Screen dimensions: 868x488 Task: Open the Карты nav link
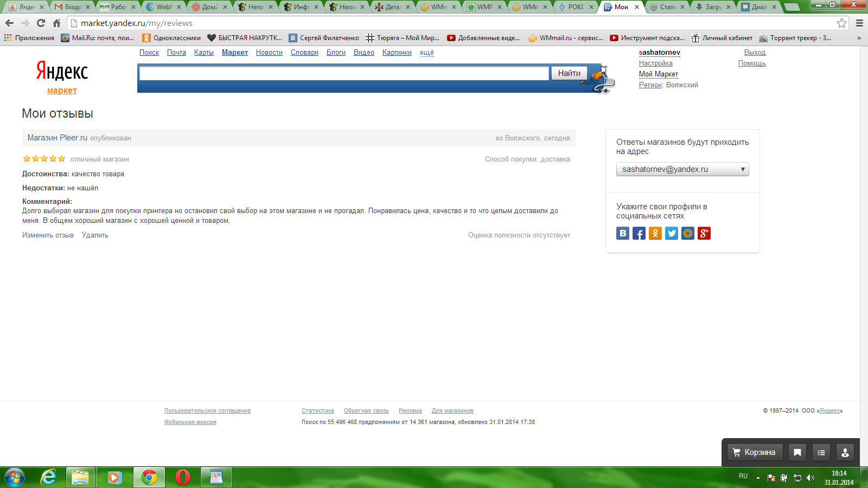pyautogui.click(x=204, y=53)
